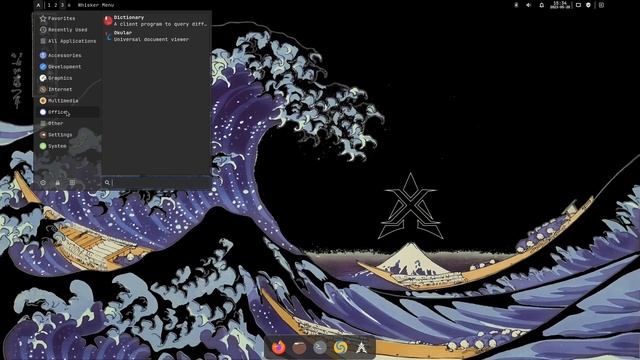Click the Arch logo icon in dock

(361, 347)
